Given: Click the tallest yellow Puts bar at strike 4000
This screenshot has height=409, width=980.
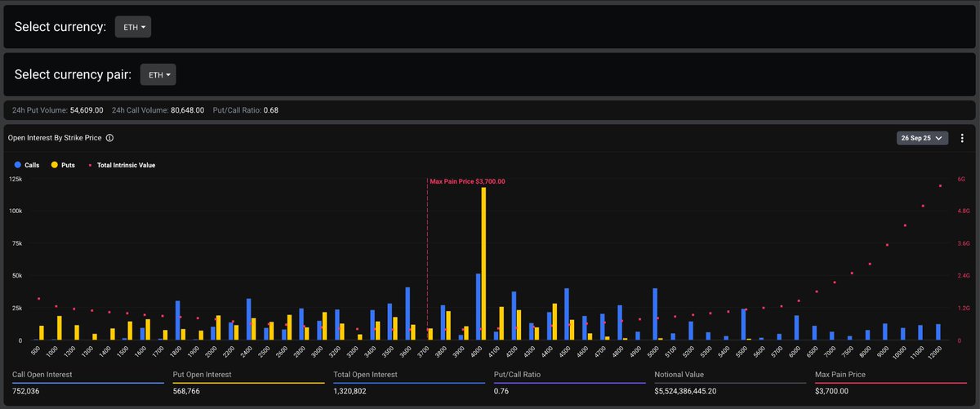Looking at the screenshot, I should point(483,263).
